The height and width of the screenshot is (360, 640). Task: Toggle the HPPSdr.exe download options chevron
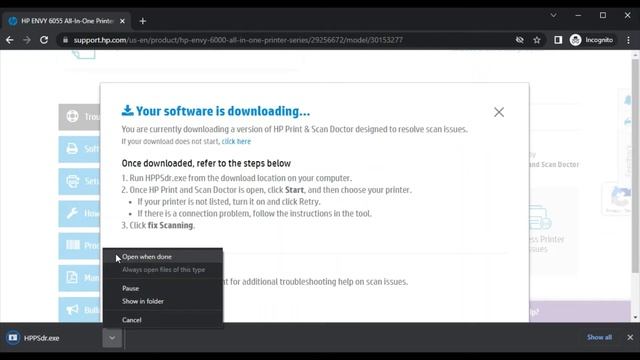click(x=112, y=338)
